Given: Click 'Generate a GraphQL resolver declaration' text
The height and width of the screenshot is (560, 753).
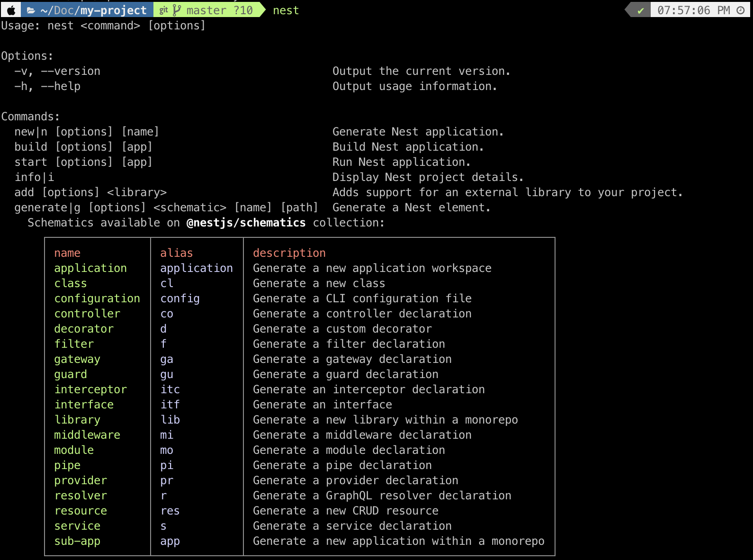Looking at the screenshot, I should [x=382, y=496].
